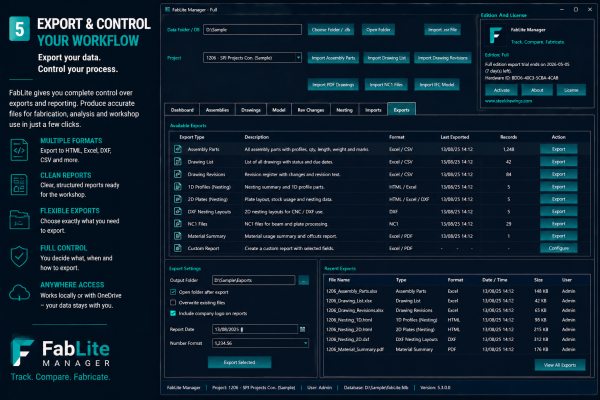The height and width of the screenshot is (400, 600).
Task: Export the Material Summary row
Action: [558, 236]
